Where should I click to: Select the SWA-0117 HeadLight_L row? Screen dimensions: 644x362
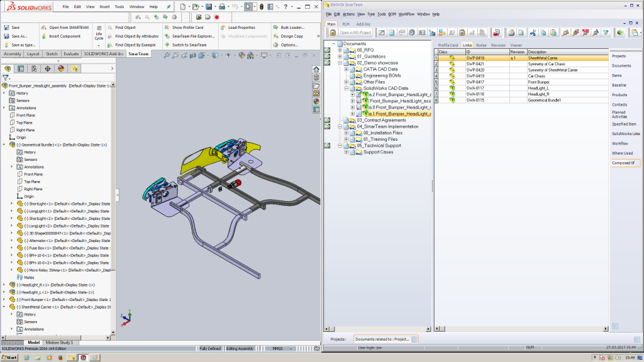click(x=521, y=88)
